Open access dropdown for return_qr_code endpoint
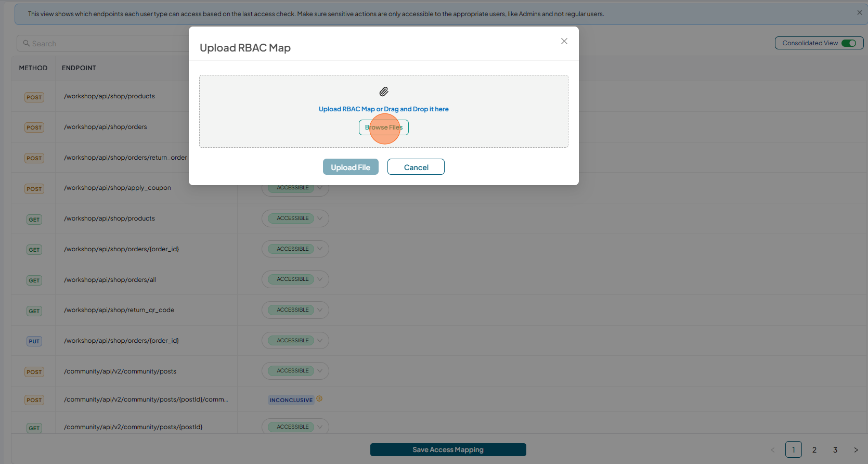This screenshot has height=464, width=868. pyautogui.click(x=295, y=310)
